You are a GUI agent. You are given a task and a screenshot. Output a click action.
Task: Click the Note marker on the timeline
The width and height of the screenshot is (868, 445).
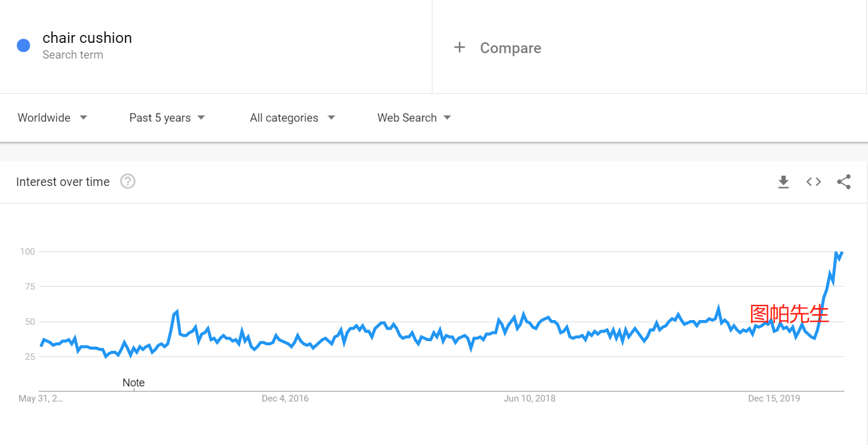click(133, 383)
